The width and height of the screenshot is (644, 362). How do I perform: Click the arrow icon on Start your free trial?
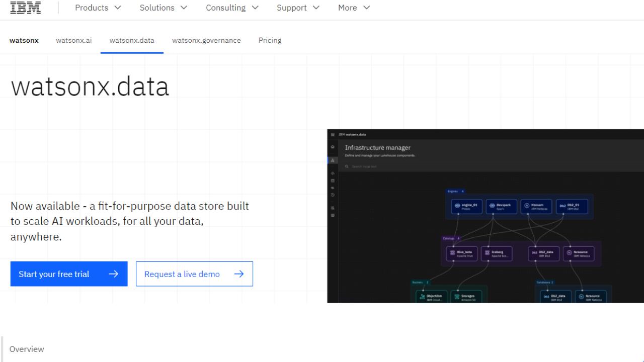(x=113, y=274)
